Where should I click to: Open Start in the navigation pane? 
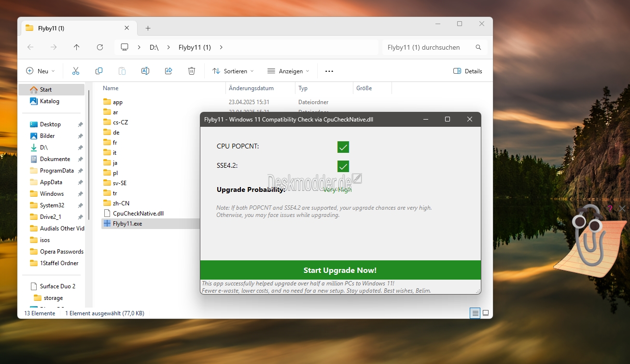pyautogui.click(x=51, y=90)
